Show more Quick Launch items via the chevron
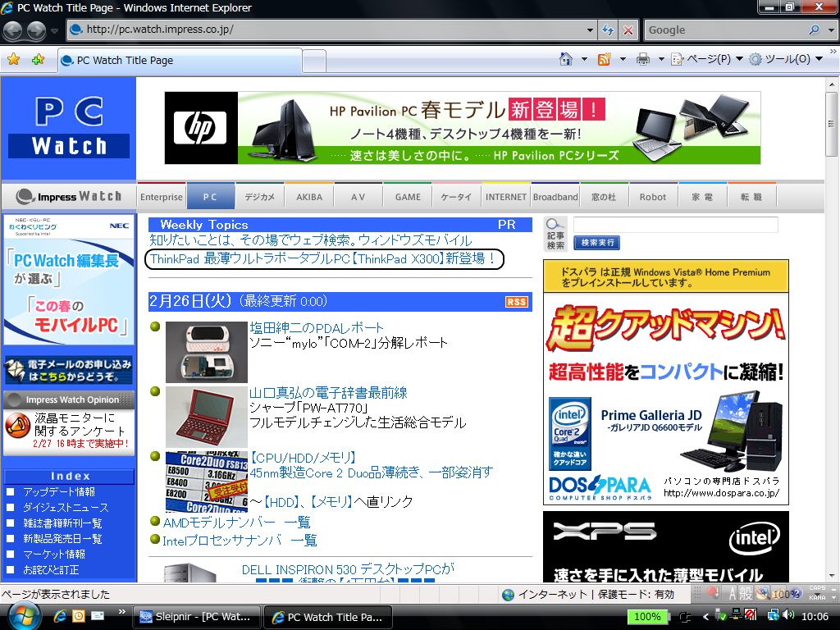This screenshot has height=630, width=840. 121,612
